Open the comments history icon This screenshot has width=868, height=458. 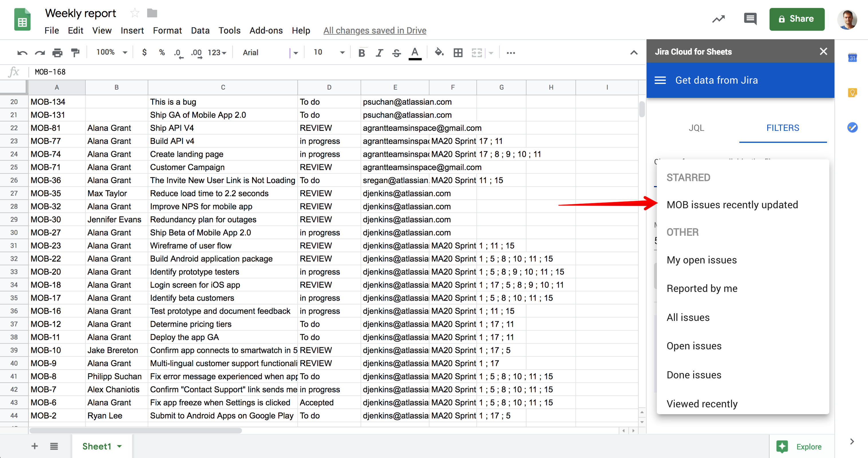750,19
